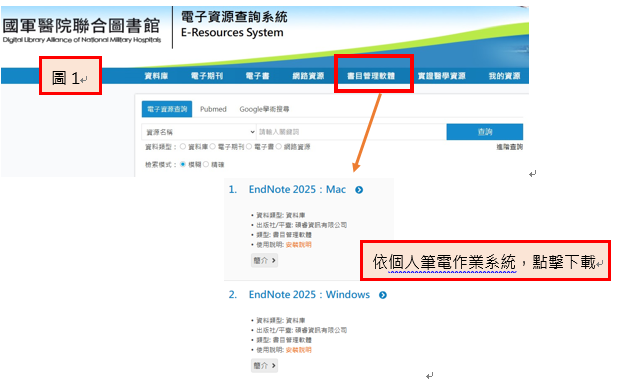The image size is (618, 383).
Task: Choose the 模糊 search mode radio
Action: click(x=183, y=164)
